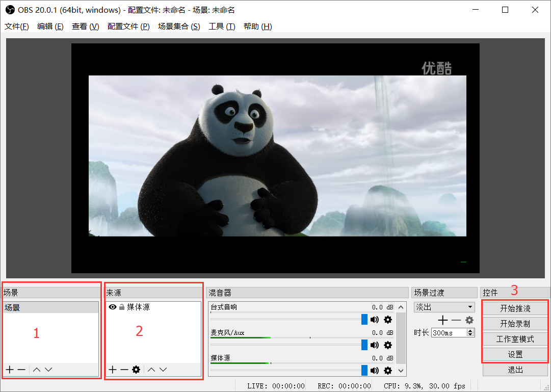This screenshot has height=392, width=551.
Task: Add a scene transition with plus icon
Action: point(443,320)
